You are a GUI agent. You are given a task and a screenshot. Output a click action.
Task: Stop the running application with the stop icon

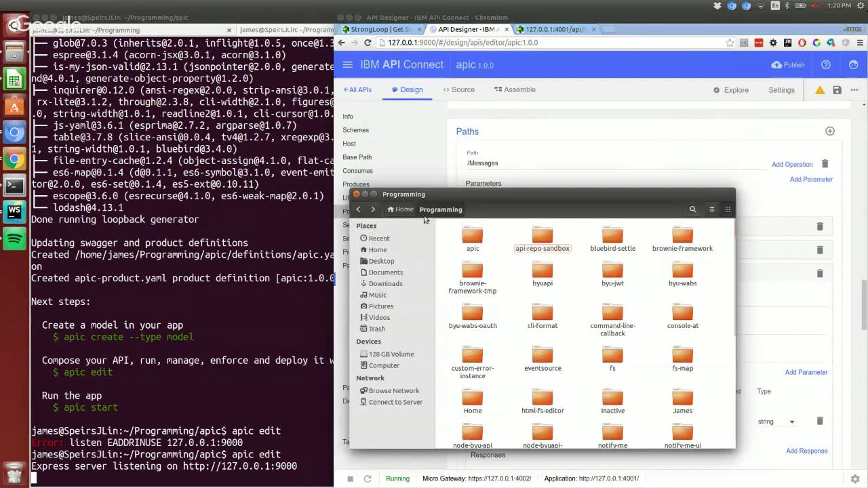[x=351, y=479]
